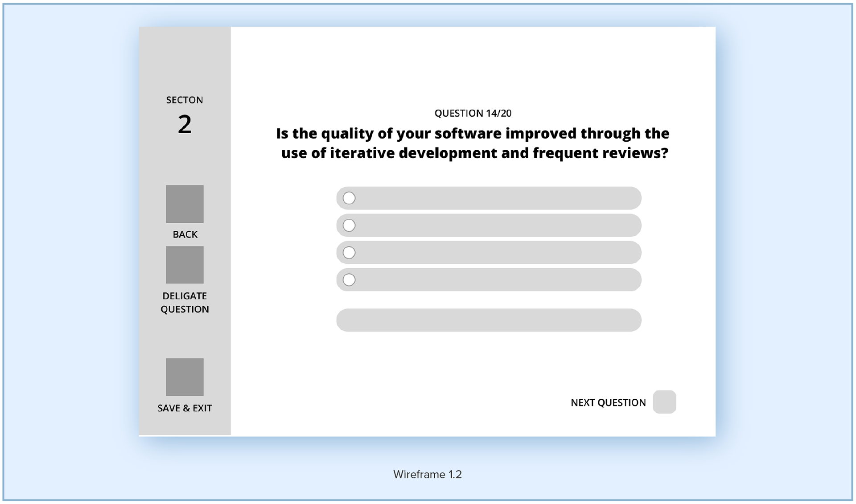Click the BACK text label
Image resolution: width=856 pixels, height=504 pixels.
185,234
